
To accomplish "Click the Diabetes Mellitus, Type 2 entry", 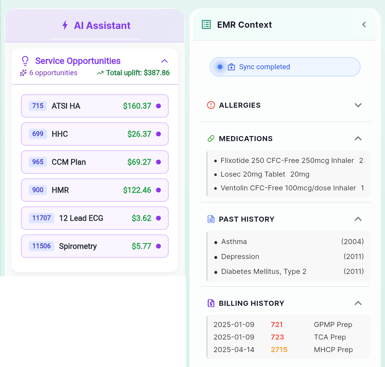I will [x=289, y=272].
